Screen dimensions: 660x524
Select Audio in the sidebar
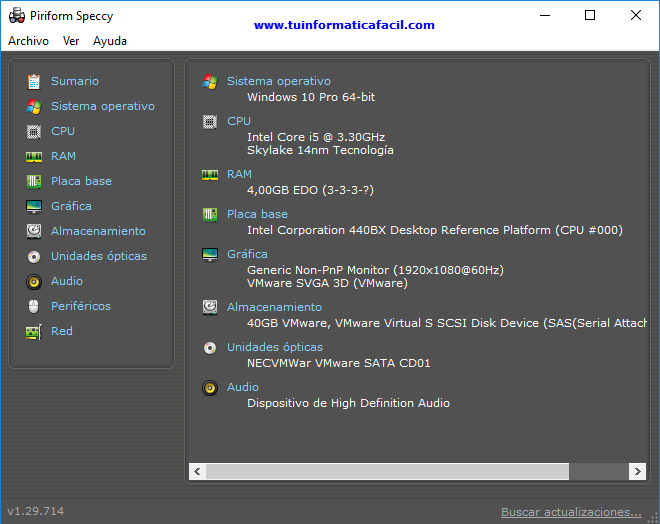click(x=67, y=281)
